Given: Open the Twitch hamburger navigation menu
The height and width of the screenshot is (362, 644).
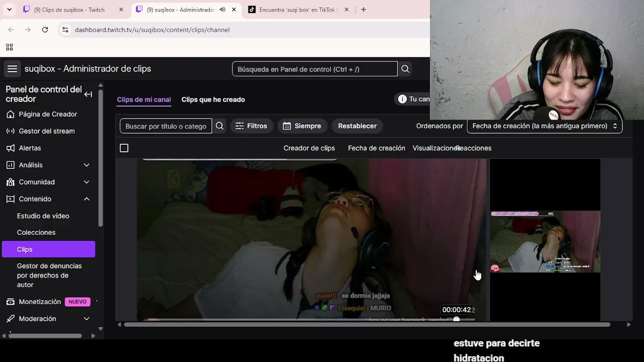Looking at the screenshot, I should (12, 69).
